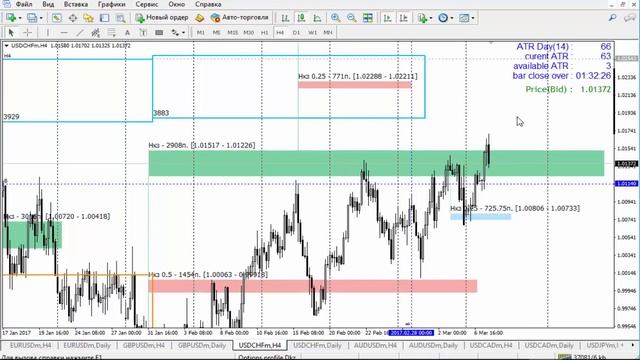
Task: Open the Вид menu
Action: (x=48, y=4)
